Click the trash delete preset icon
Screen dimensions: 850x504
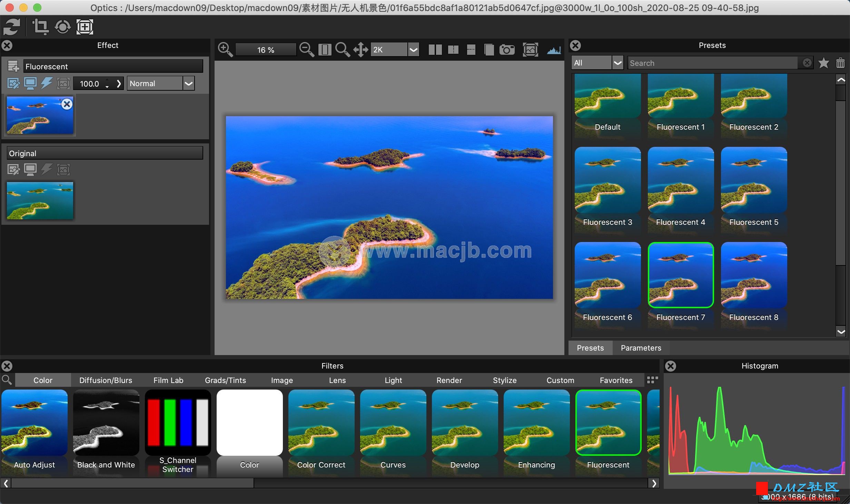tap(840, 63)
